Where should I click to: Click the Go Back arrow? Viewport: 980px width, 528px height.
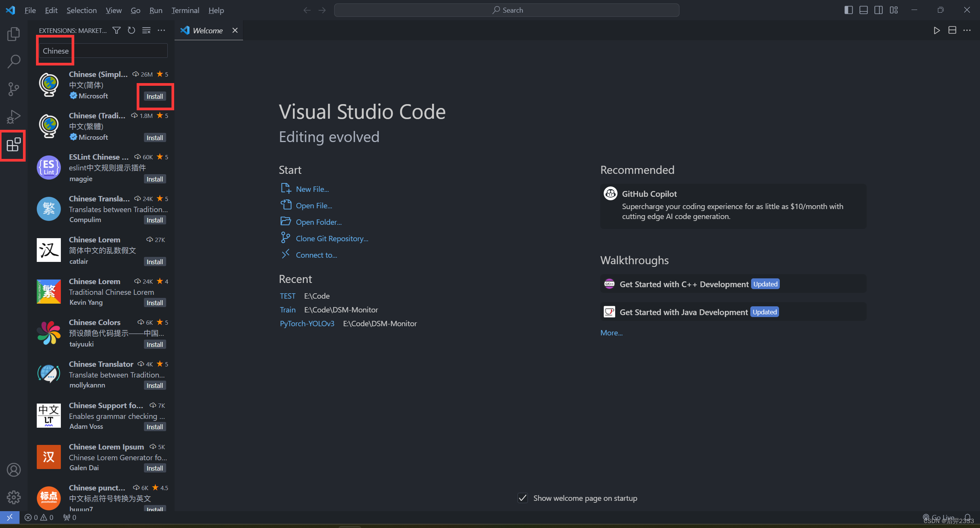[307, 10]
